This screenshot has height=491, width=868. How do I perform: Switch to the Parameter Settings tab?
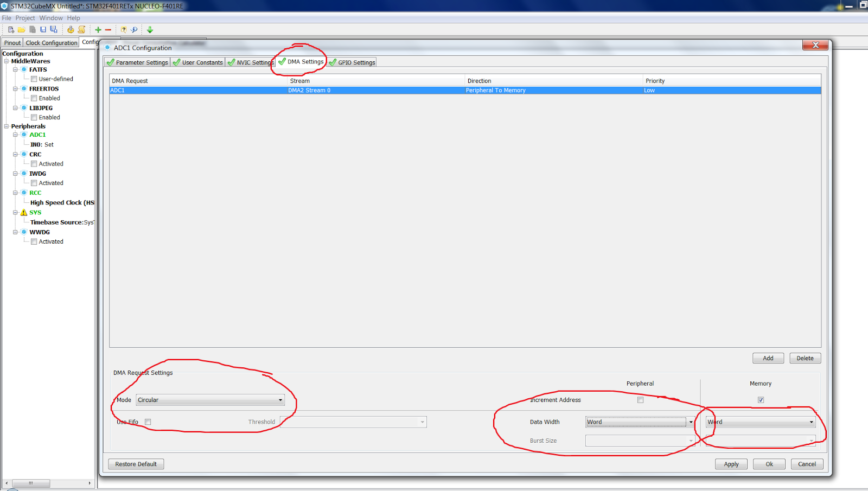tap(137, 62)
